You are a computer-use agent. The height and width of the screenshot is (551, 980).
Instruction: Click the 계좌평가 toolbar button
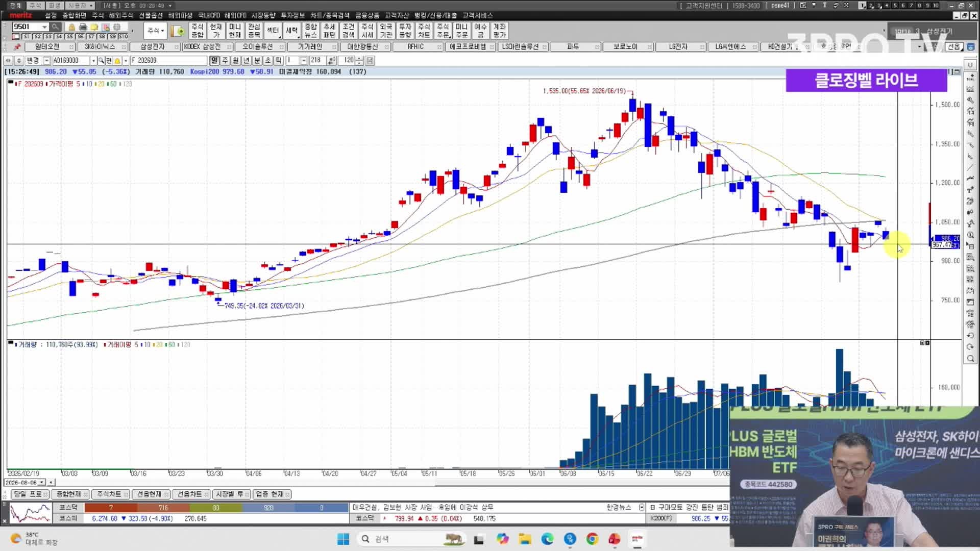(x=499, y=31)
